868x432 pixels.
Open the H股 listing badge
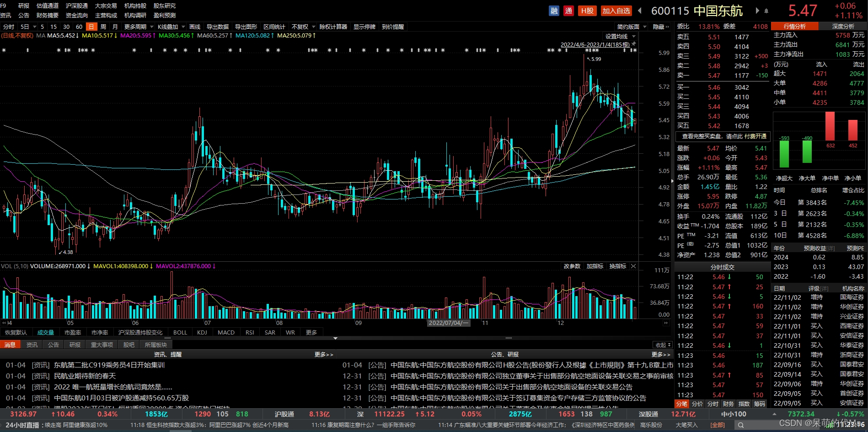click(587, 11)
